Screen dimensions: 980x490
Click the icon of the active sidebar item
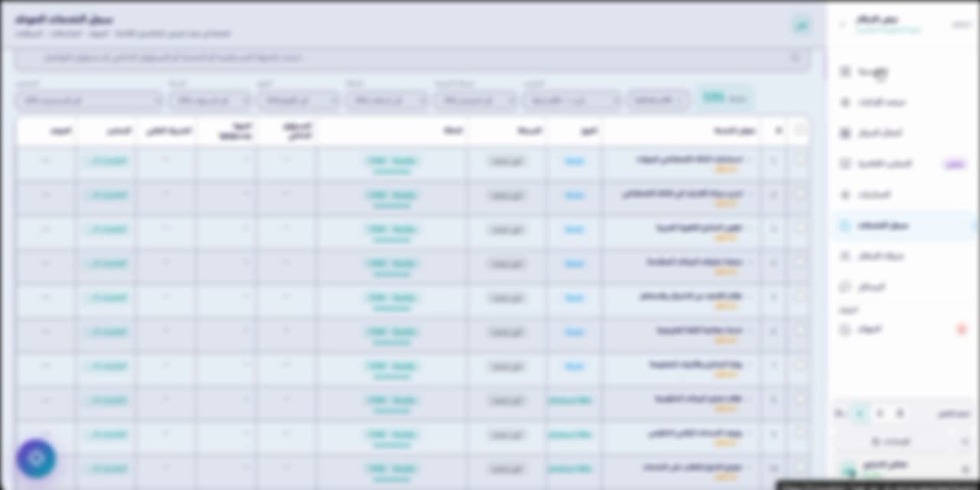(x=845, y=226)
